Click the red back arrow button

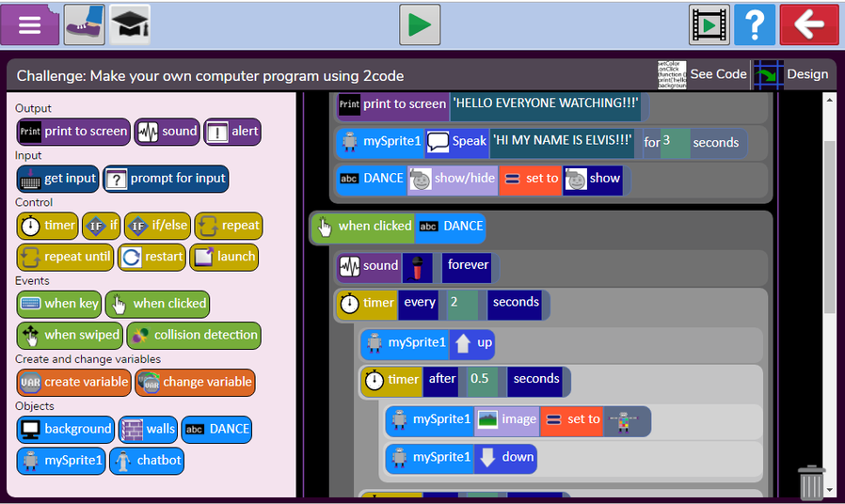coord(808,24)
